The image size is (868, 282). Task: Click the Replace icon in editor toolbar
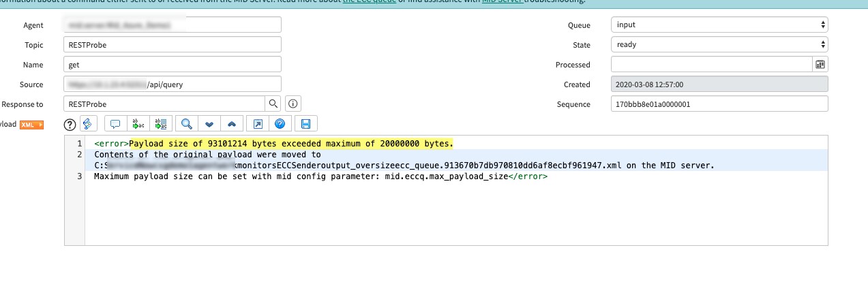coord(138,124)
